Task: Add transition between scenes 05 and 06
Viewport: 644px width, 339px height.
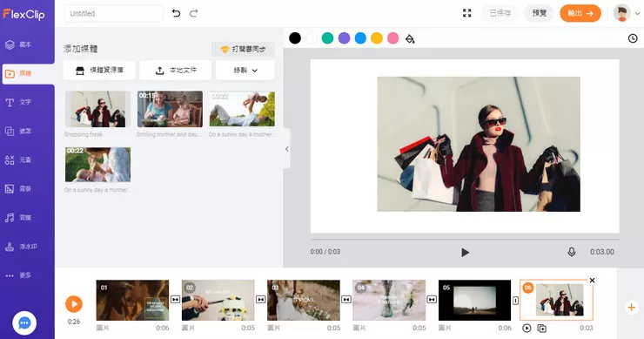Action: [515, 301]
